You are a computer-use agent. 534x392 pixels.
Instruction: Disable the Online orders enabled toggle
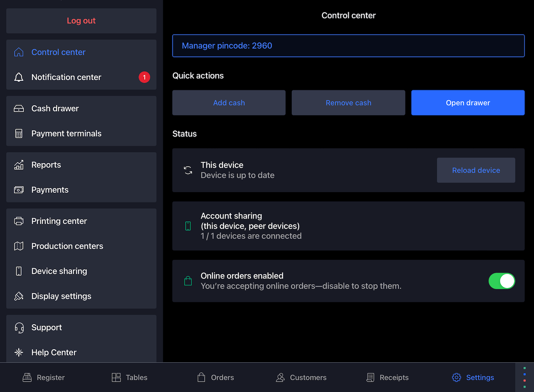502,281
